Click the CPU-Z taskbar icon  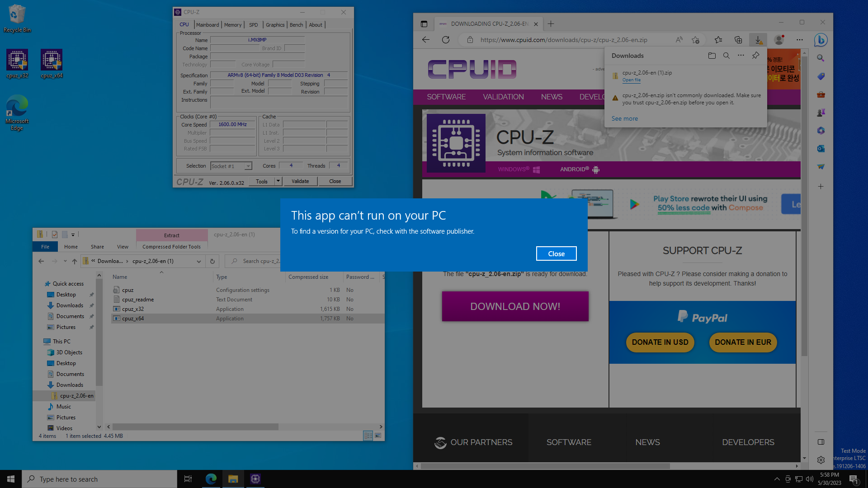[255, 479]
